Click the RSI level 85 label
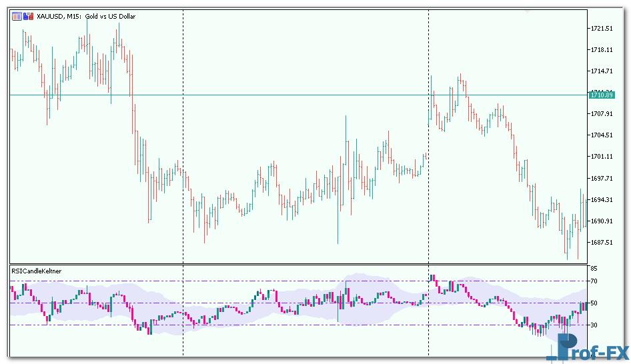This screenshot has height=364, width=631. coord(593,269)
